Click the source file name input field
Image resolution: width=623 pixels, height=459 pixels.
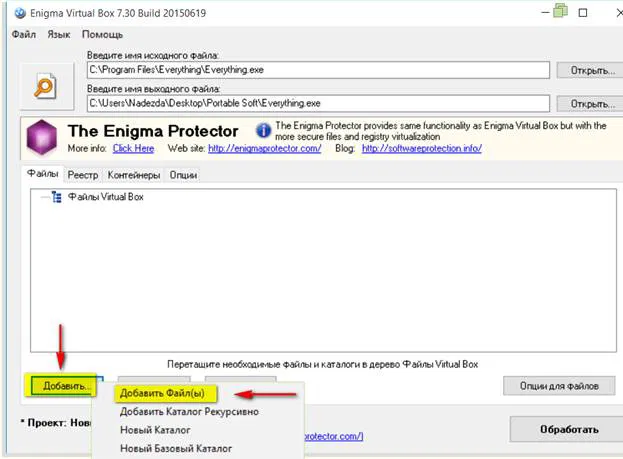(318, 70)
